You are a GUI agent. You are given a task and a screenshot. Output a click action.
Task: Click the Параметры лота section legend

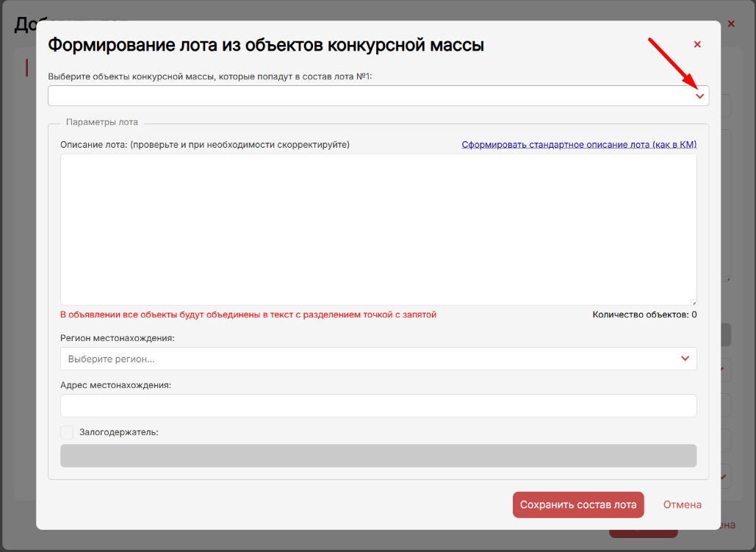tap(101, 122)
